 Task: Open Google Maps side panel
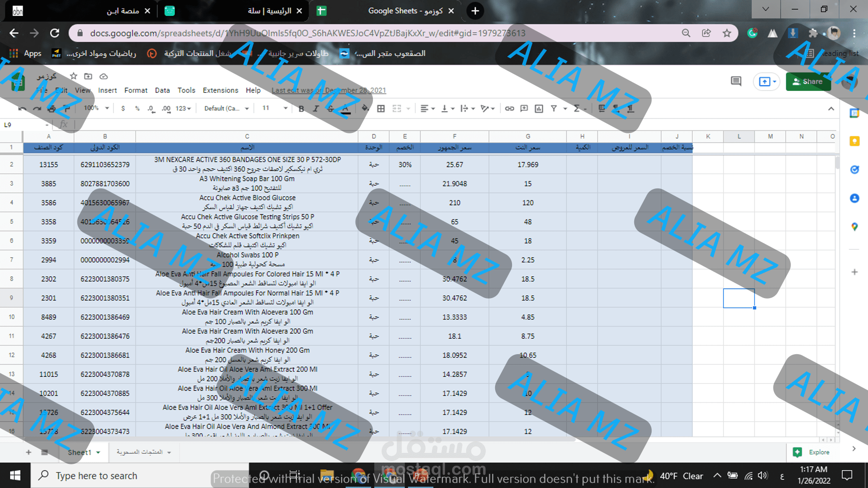click(x=854, y=227)
